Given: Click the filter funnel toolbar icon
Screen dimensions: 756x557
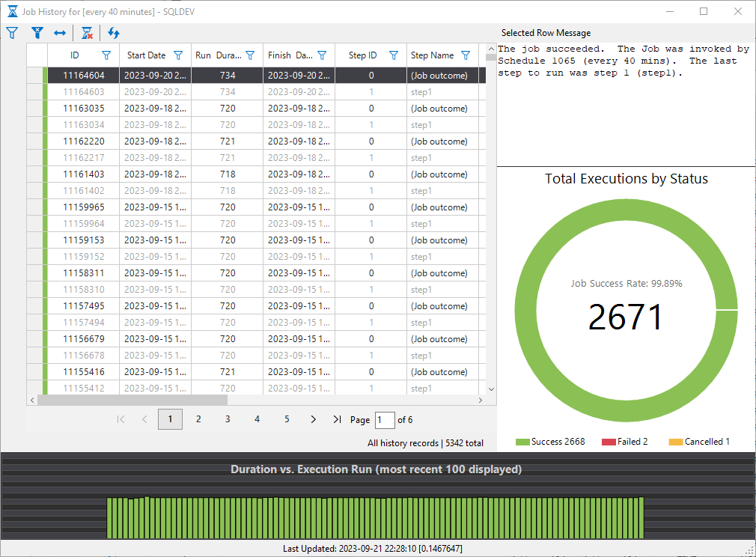Looking at the screenshot, I should [12, 33].
